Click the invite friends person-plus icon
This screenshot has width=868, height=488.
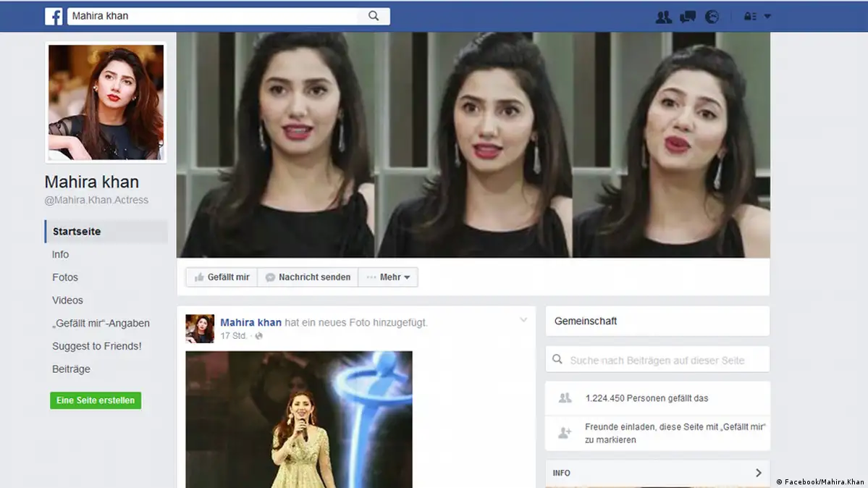(565, 432)
